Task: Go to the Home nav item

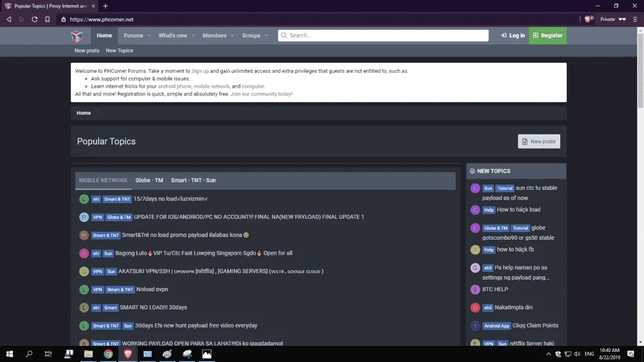Action: 104,35
